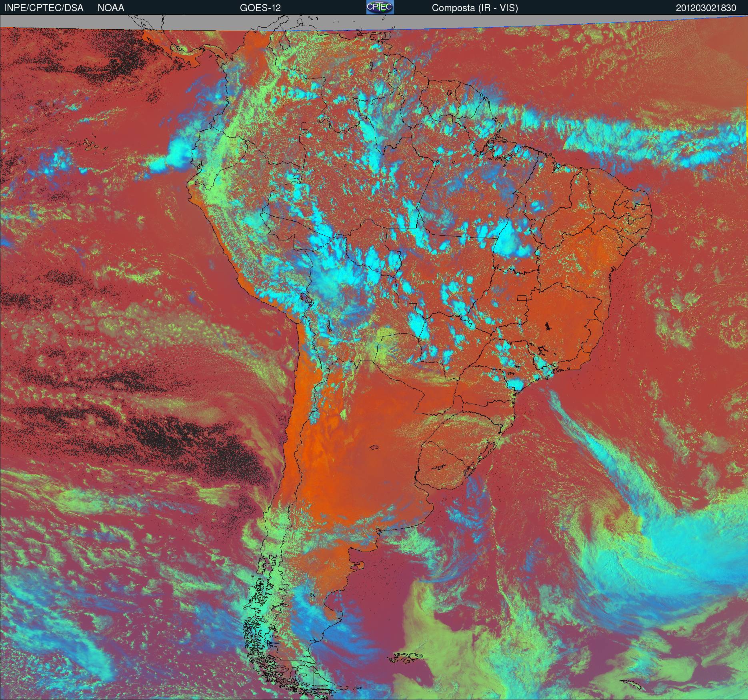
Task: Click the GOES-12 satellite label
Action: (x=260, y=8)
